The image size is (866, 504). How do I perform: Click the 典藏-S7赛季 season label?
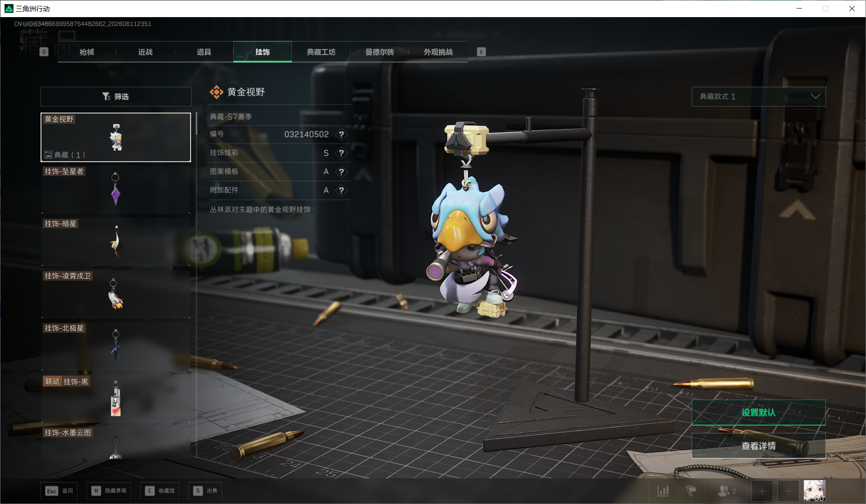coord(231,117)
